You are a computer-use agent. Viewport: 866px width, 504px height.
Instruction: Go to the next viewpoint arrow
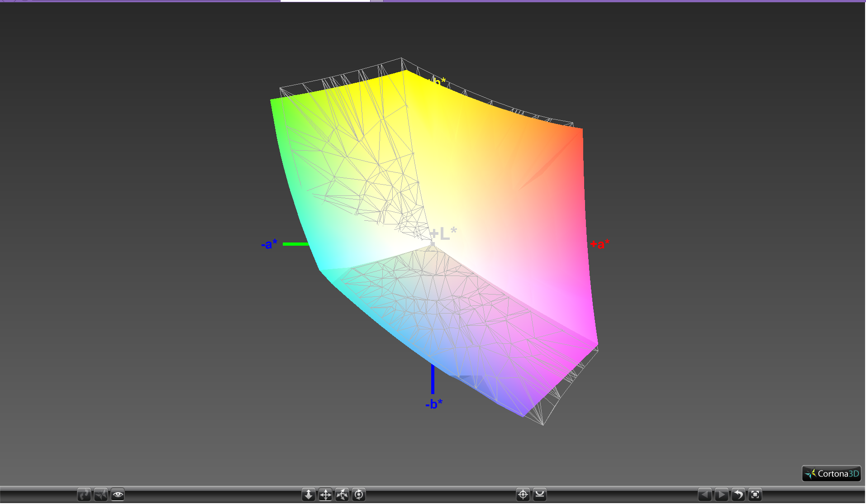tap(722, 494)
